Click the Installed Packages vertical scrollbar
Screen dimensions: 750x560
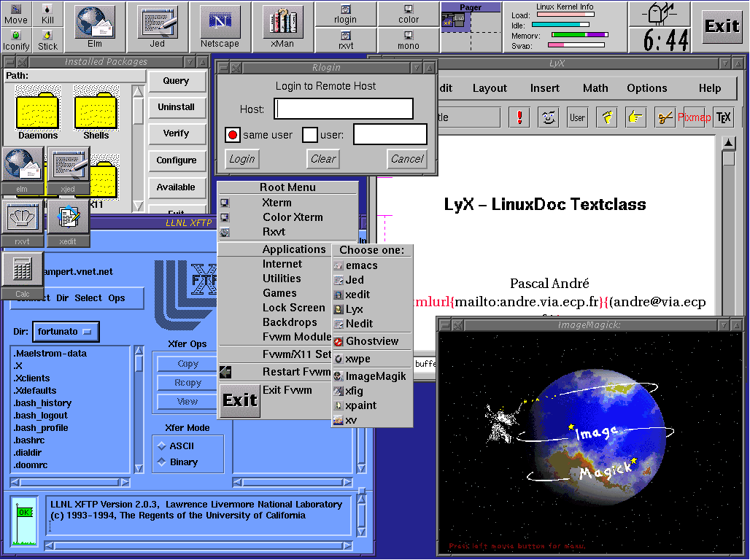click(x=138, y=148)
